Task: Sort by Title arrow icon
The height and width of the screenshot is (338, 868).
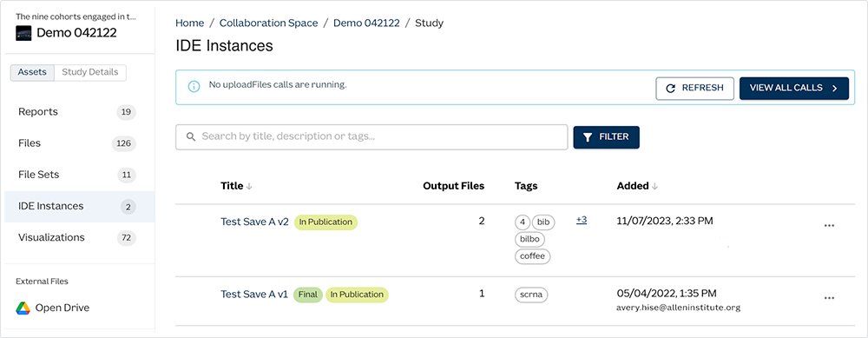Action: pos(249,187)
